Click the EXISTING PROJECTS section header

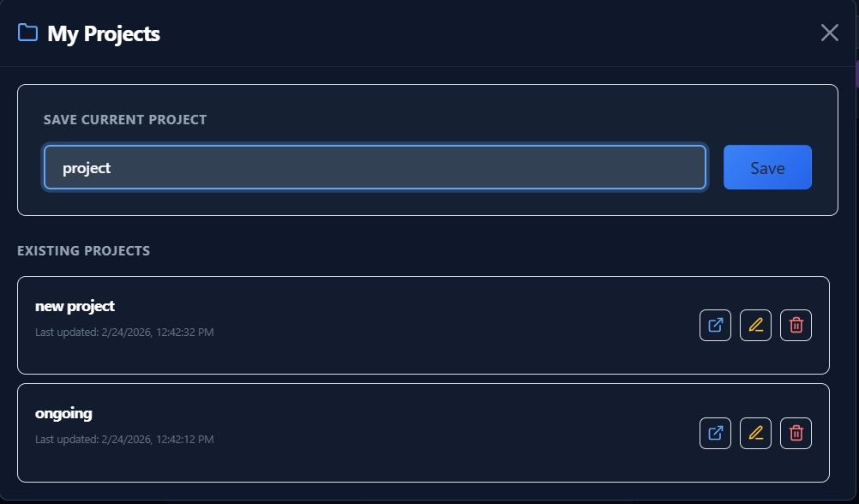[x=83, y=250]
